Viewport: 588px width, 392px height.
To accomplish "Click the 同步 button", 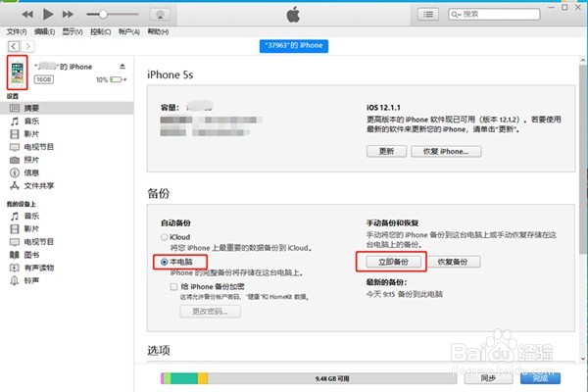I will pos(488,378).
